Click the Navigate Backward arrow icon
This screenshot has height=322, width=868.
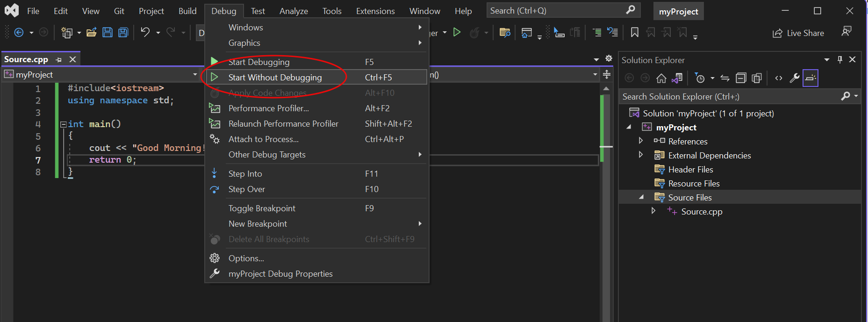19,32
